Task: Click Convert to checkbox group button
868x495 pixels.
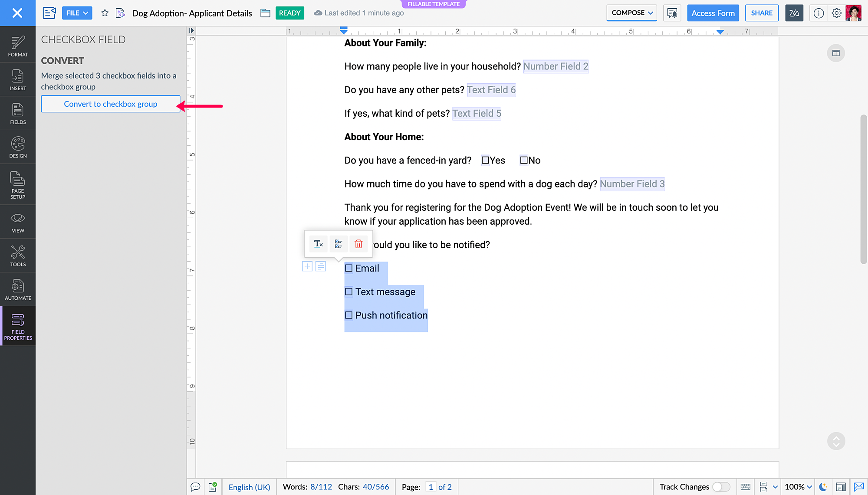Action: (x=110, y=104)
